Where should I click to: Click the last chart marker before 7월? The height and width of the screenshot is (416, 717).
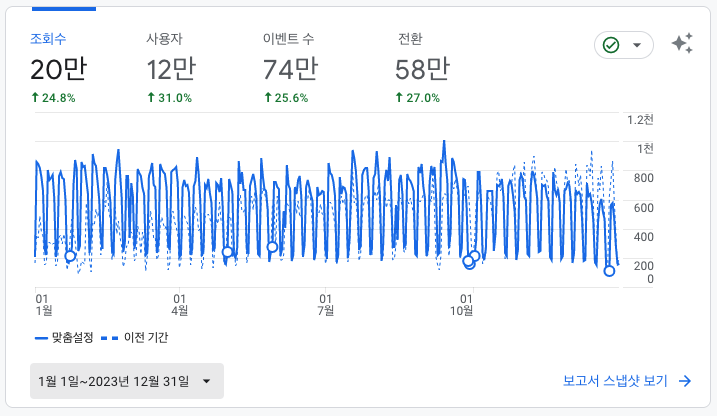272,247
